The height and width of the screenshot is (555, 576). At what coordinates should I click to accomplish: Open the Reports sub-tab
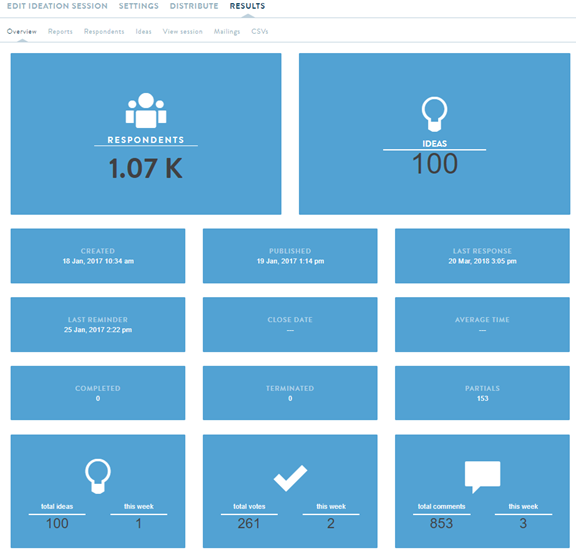[60, 32]
